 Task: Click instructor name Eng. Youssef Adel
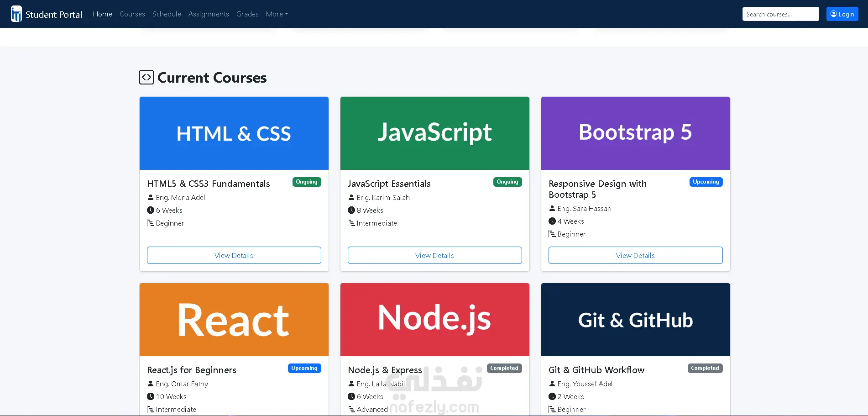pyautogui.click(x=585, y=384)
